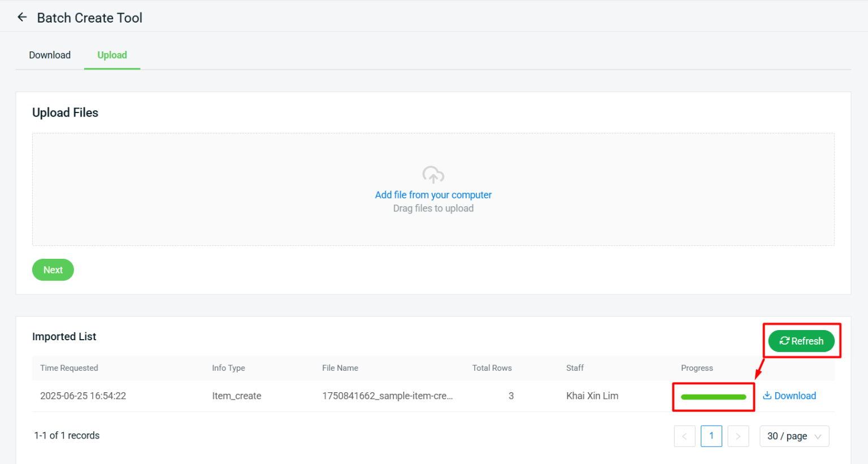Click the green progress bar in the table row
Viewport: 868px width, 464px height.
(713, 396)
